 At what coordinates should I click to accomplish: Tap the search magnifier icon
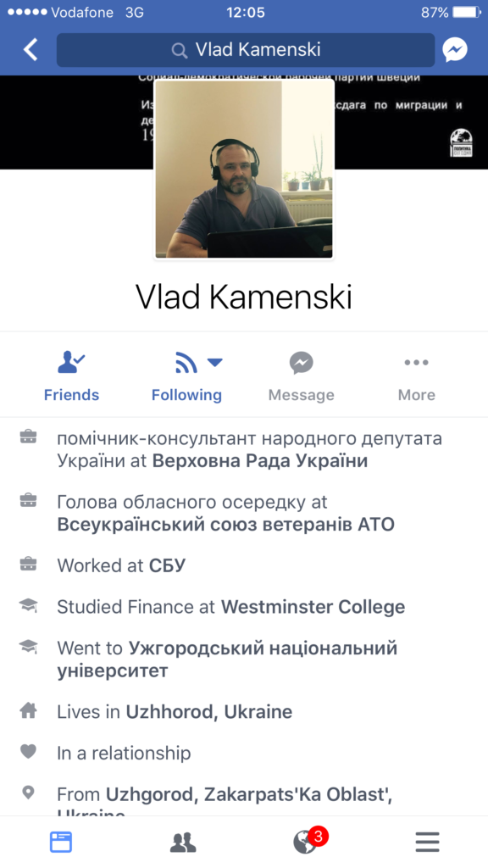pyautogui.click(x=180, y=50)
